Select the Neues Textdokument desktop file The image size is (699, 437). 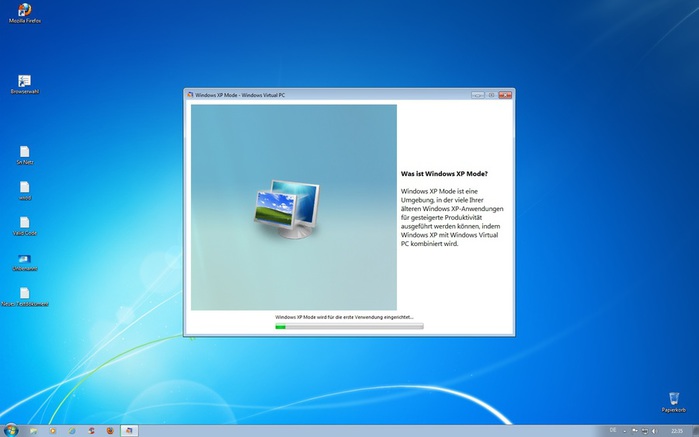(25, 297)
